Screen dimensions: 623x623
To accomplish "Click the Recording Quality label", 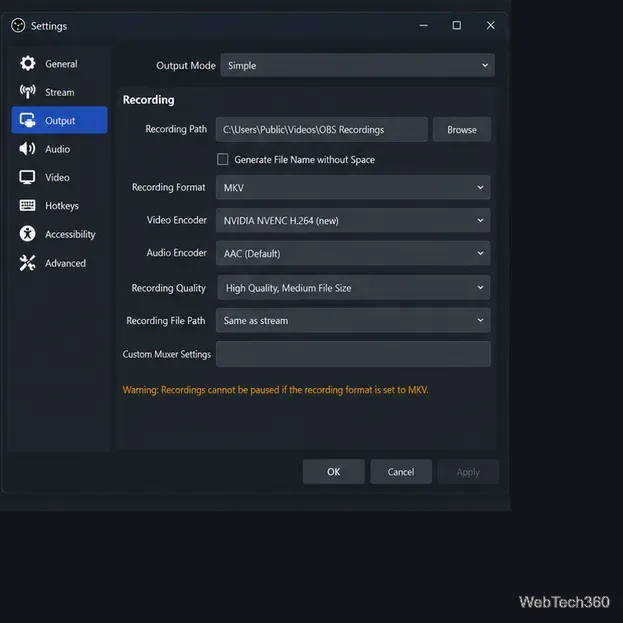I will coord(168,288).
